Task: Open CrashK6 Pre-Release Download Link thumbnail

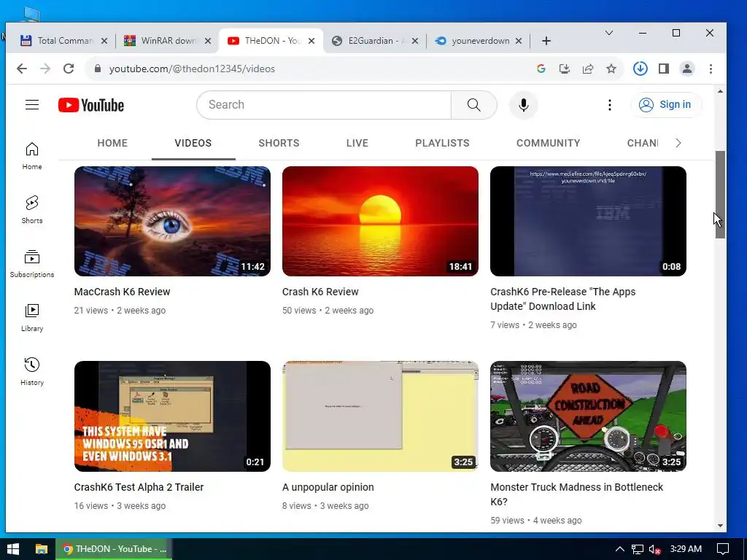Action: [588, 221]
